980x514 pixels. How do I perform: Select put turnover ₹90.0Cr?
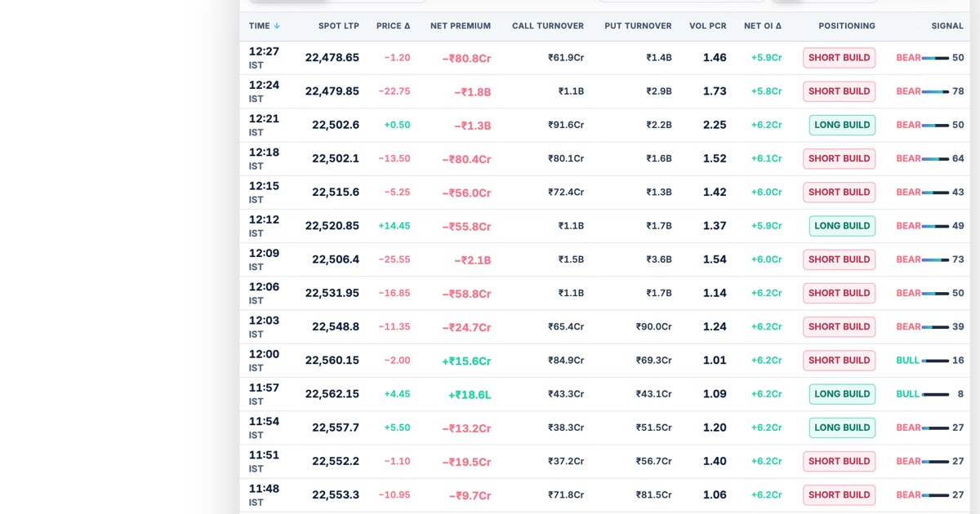[x=654, y=326]
